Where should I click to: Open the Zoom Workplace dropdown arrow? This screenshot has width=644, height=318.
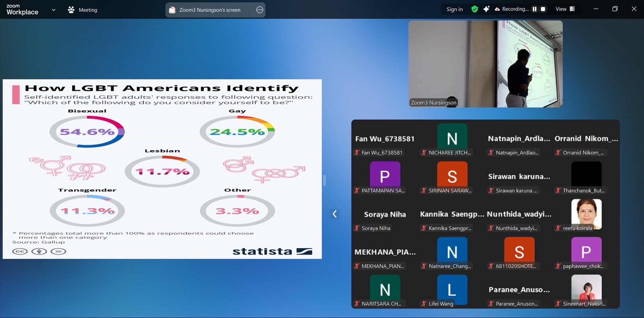(54, 10)
